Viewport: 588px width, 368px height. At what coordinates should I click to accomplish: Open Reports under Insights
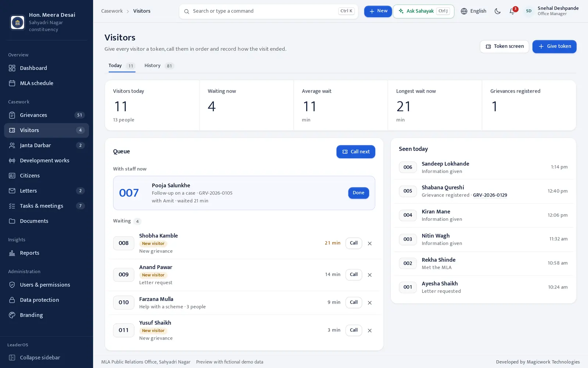pos(46,253)
